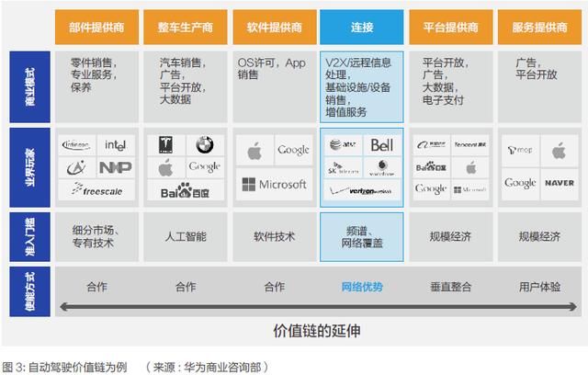Viewport: 588px width, 375px height.
Task: Click Google logo under 平台提供商 column
Action: [431, 188]
